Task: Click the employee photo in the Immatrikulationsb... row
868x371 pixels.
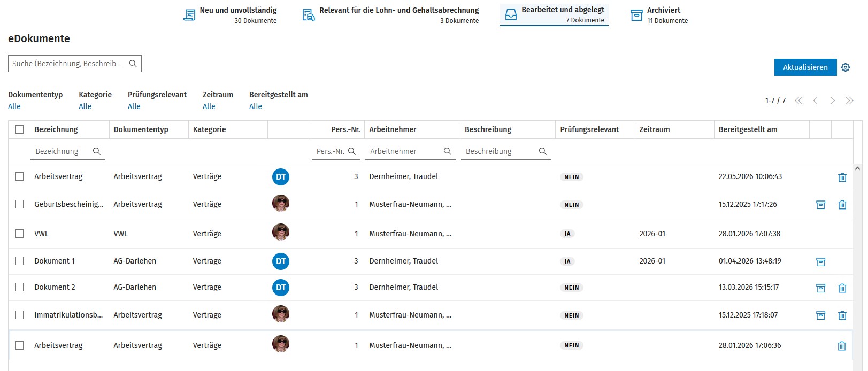Action: point(281,314)
